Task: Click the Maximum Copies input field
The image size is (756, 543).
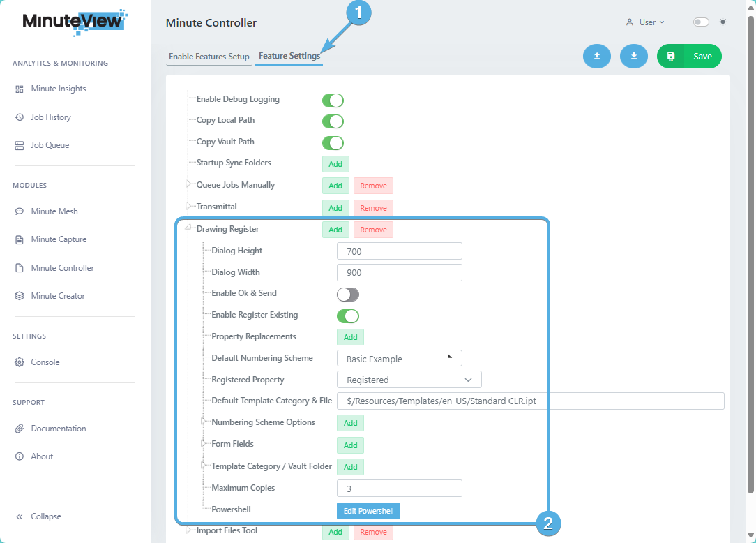Action: [x=399, y=488]
